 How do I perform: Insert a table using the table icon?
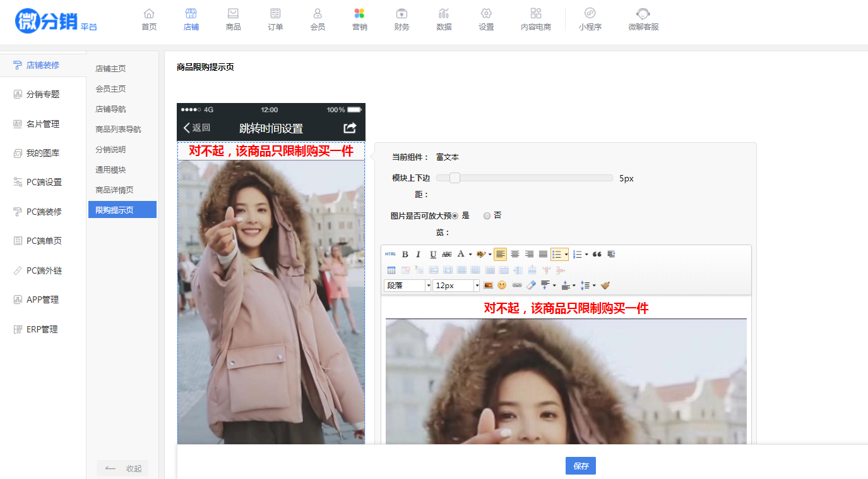[391, 270]
